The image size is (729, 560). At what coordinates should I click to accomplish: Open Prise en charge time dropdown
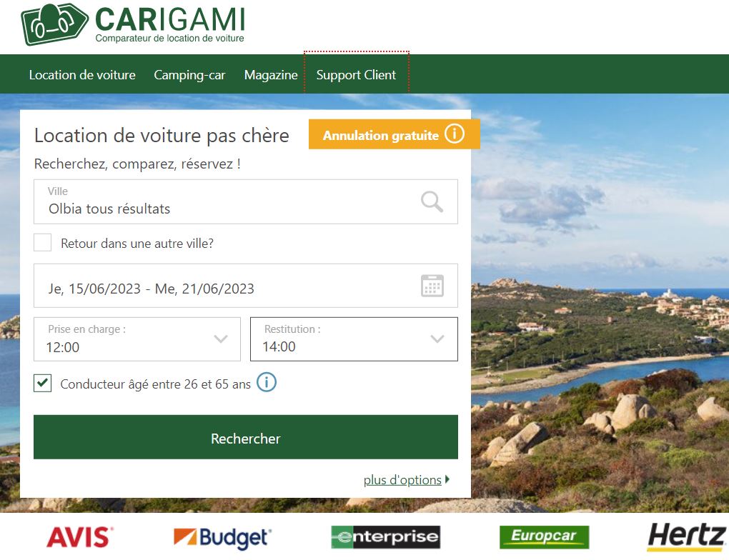pyautogui.click(x=137, y=339)
